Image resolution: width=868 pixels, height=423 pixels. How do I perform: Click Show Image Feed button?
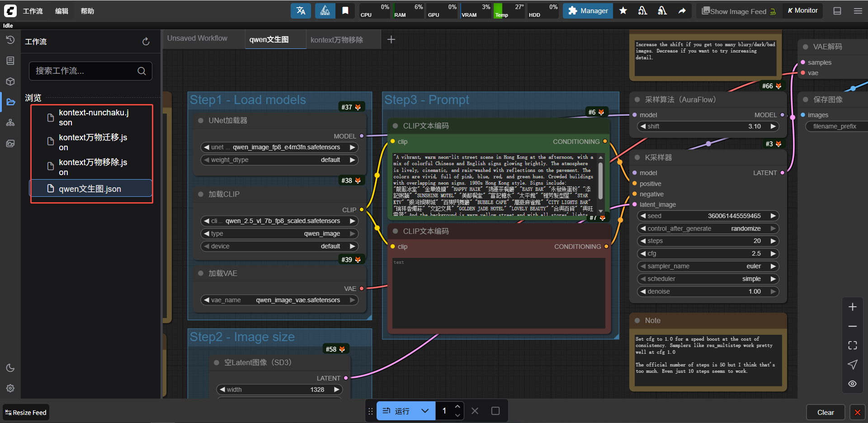[738, 11]
